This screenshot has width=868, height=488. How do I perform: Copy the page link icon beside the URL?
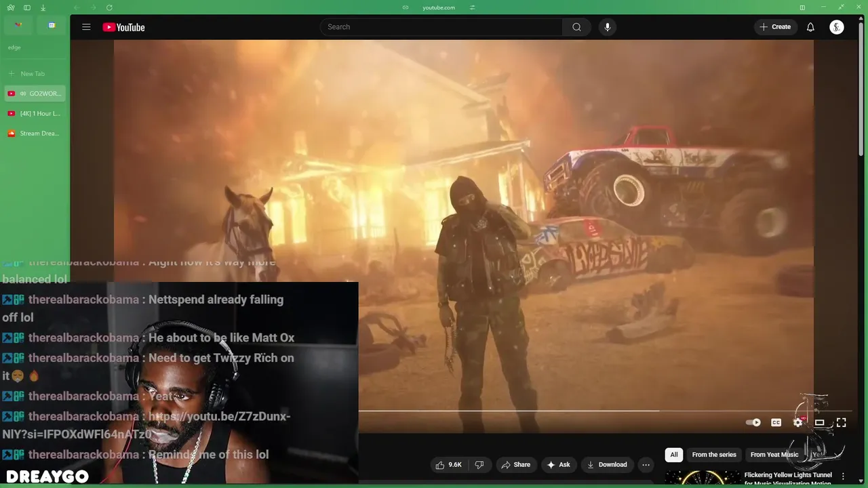(x=406, y=7)
